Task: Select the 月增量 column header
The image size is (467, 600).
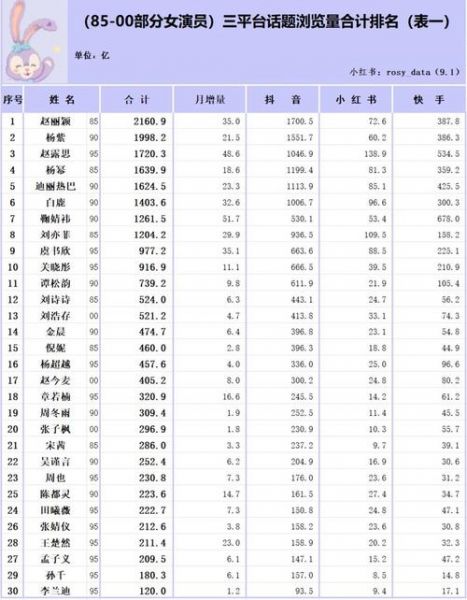Action: (210, 100)
